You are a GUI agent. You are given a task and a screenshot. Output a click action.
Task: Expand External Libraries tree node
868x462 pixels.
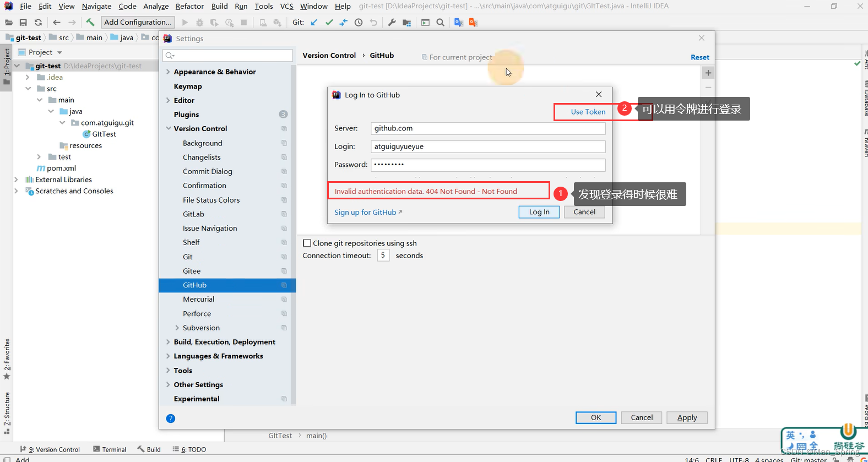coord(16,180)
